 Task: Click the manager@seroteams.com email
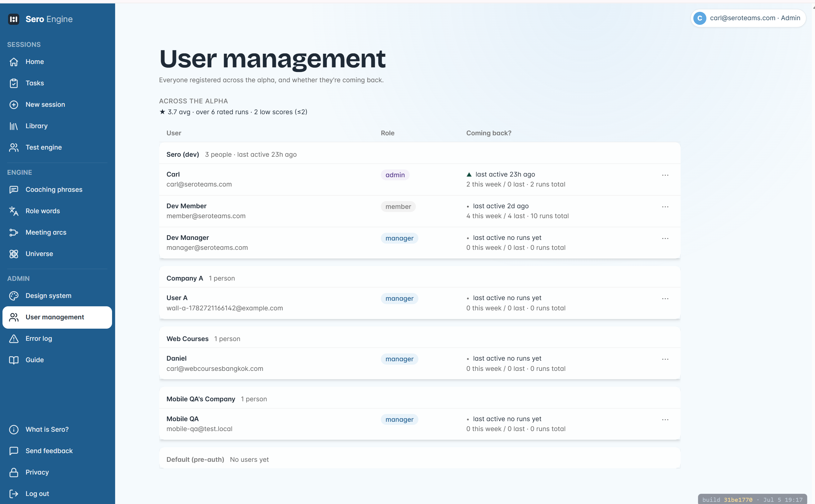[x=207, y=248]
